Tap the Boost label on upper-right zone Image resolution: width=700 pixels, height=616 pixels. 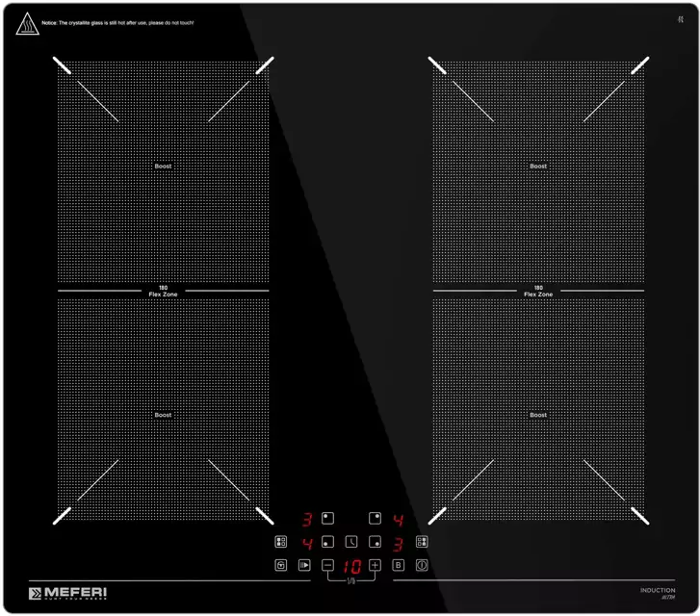tap(538, 167)
